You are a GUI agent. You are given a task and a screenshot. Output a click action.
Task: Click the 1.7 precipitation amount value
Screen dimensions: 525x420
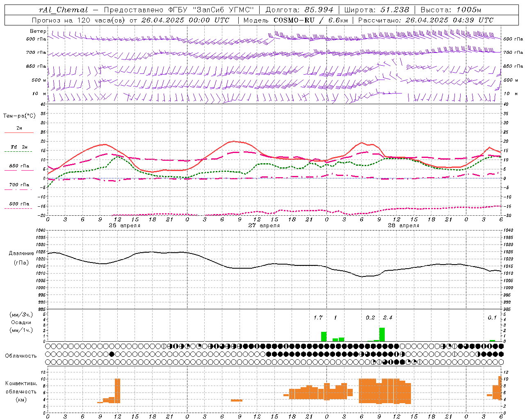click(x=318, y=317)
